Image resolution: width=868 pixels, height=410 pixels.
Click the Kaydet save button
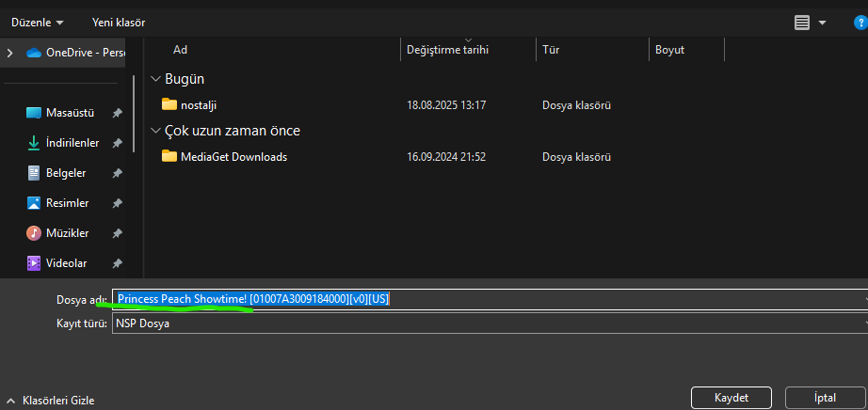pyautogui.click(x=731, y=398)
